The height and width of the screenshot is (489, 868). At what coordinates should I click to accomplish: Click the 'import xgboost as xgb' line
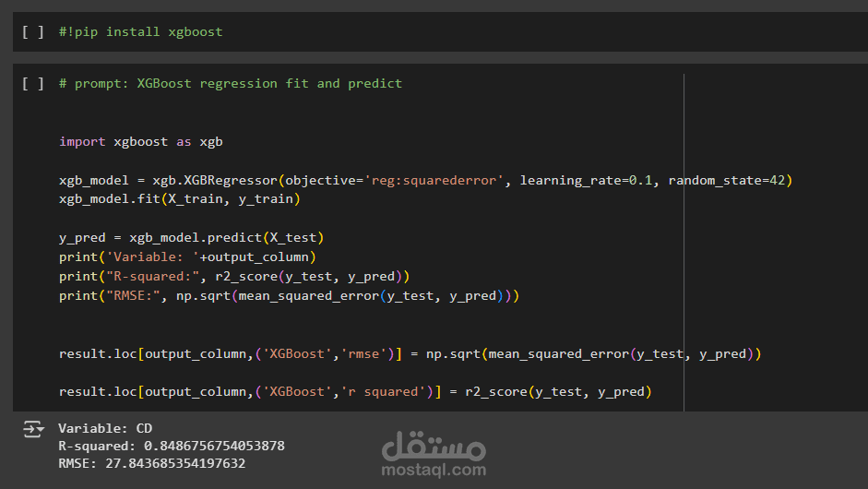click(x=140, y=142)
